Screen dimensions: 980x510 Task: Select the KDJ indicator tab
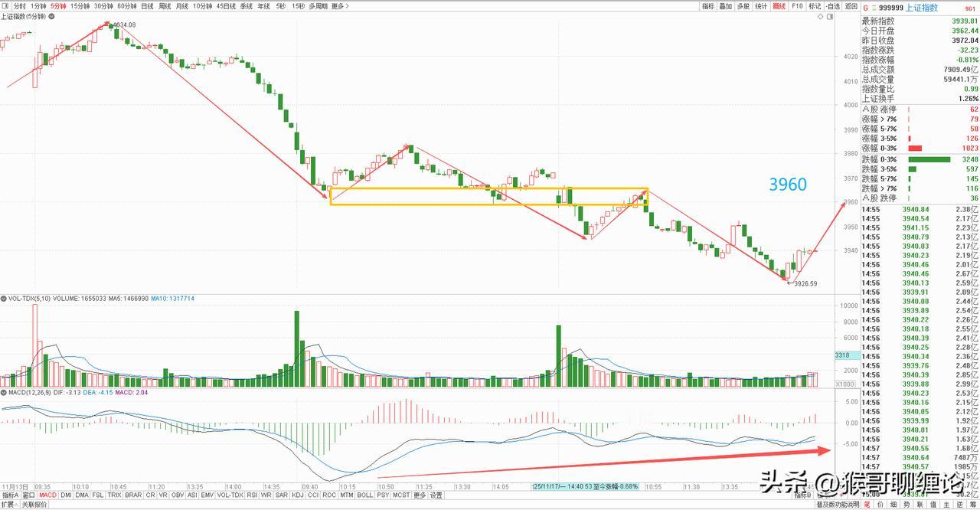(298, 495)
